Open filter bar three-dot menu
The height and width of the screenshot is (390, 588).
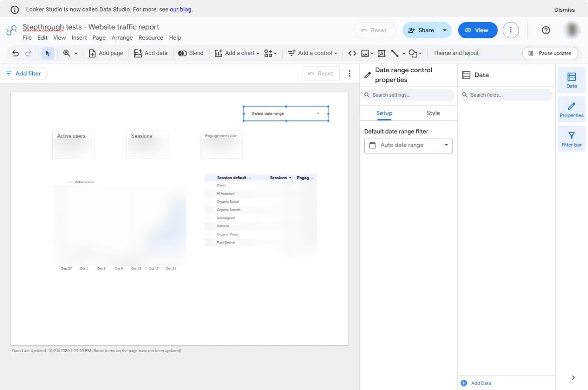(x=349, y=74)
